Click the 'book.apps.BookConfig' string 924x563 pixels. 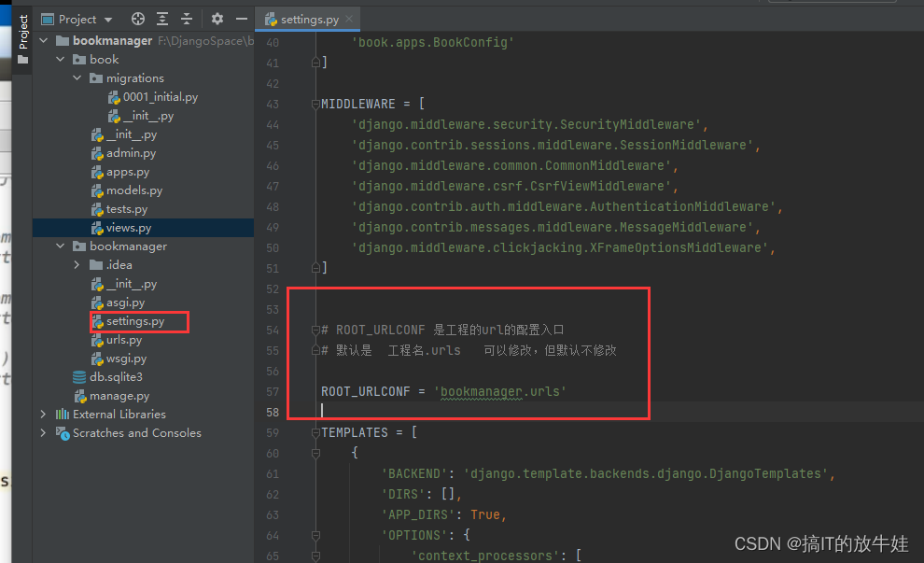[x=433, y=42]
